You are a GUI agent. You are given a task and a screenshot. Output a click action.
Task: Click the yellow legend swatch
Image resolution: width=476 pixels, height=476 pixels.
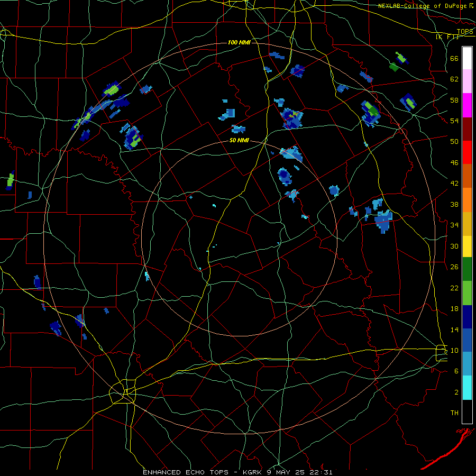(467, 246)
